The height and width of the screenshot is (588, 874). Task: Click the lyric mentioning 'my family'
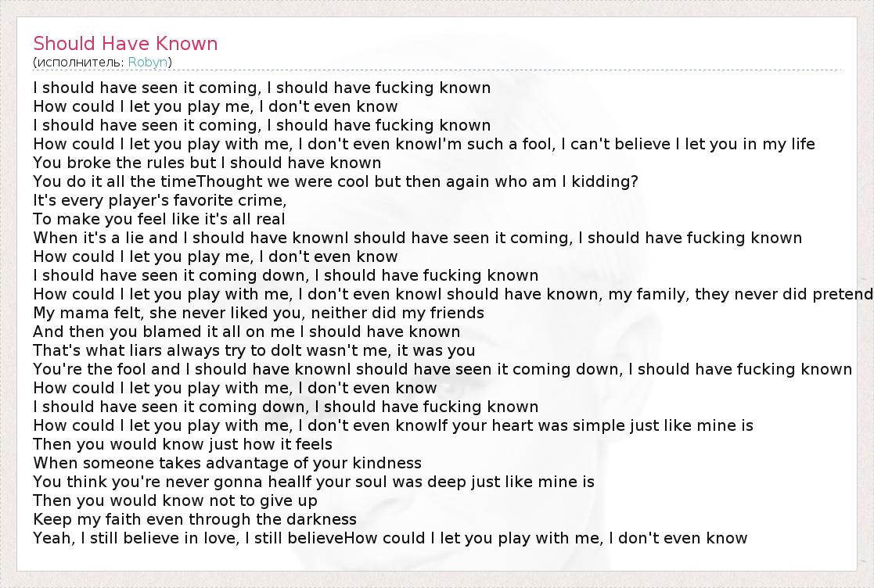tap(452, 294)
